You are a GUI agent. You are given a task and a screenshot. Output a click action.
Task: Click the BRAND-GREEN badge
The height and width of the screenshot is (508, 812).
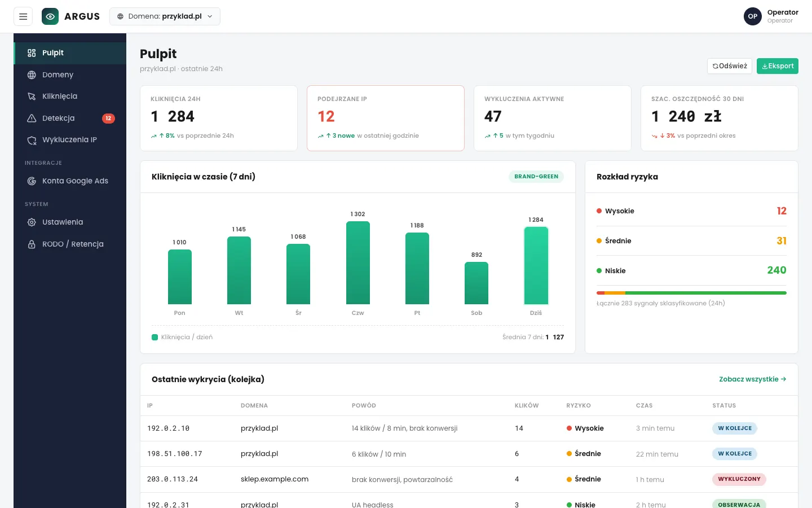536,177
